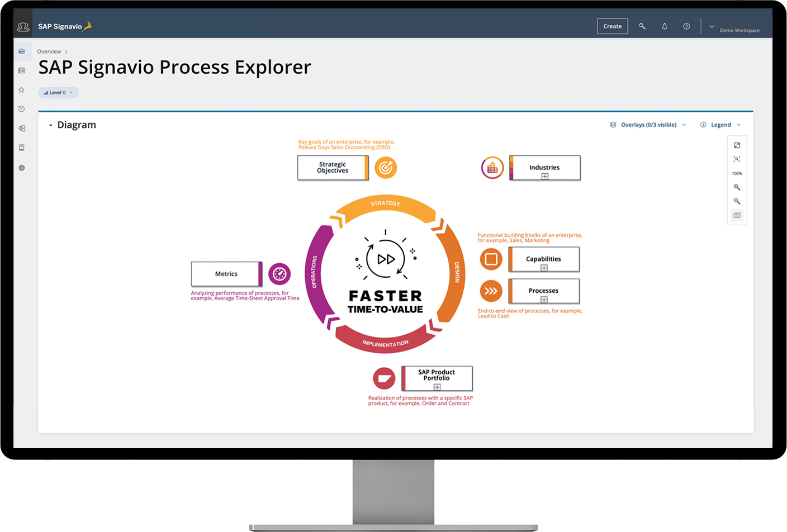
Task: Open help via the question mark icon
Action: tap(686, 26)
